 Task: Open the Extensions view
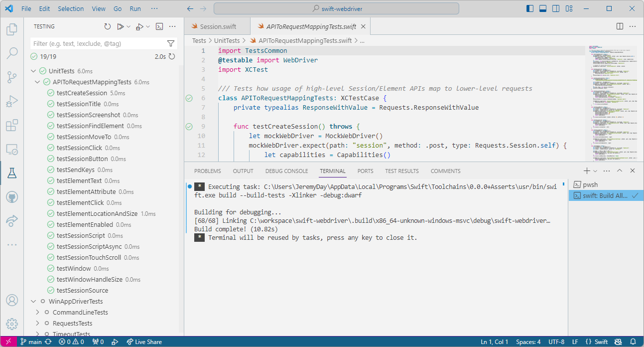[12, 125]
